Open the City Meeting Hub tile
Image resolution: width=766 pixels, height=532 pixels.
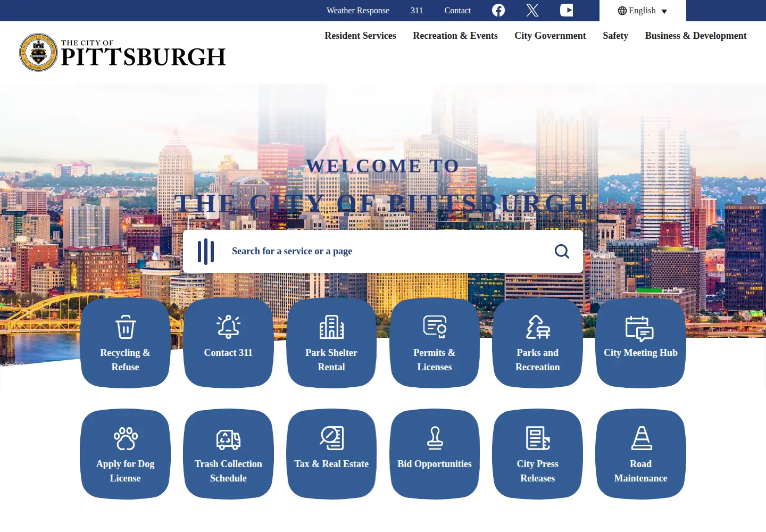point(640,343)
